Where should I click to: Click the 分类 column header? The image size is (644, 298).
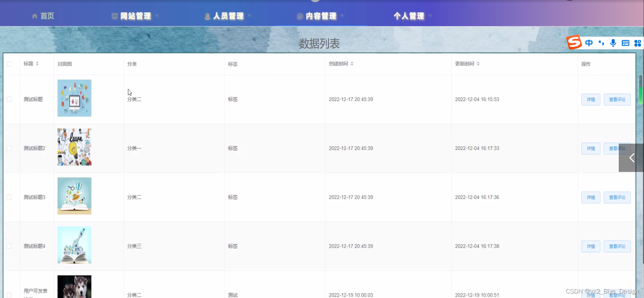(x=132, y=64)
